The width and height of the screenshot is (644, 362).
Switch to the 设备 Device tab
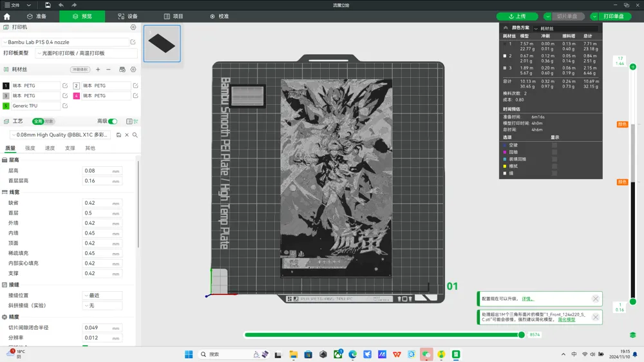128,17
